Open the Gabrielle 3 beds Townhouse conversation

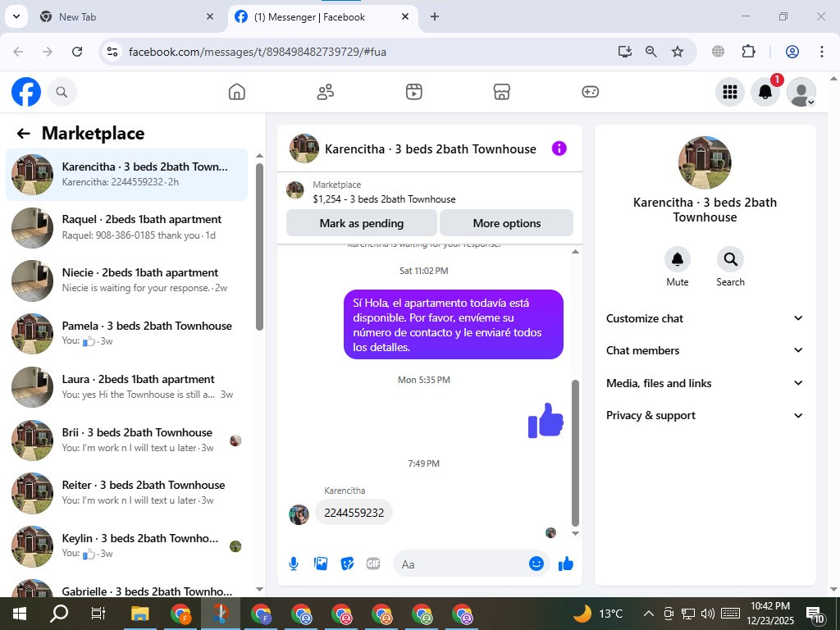point(127,587)
